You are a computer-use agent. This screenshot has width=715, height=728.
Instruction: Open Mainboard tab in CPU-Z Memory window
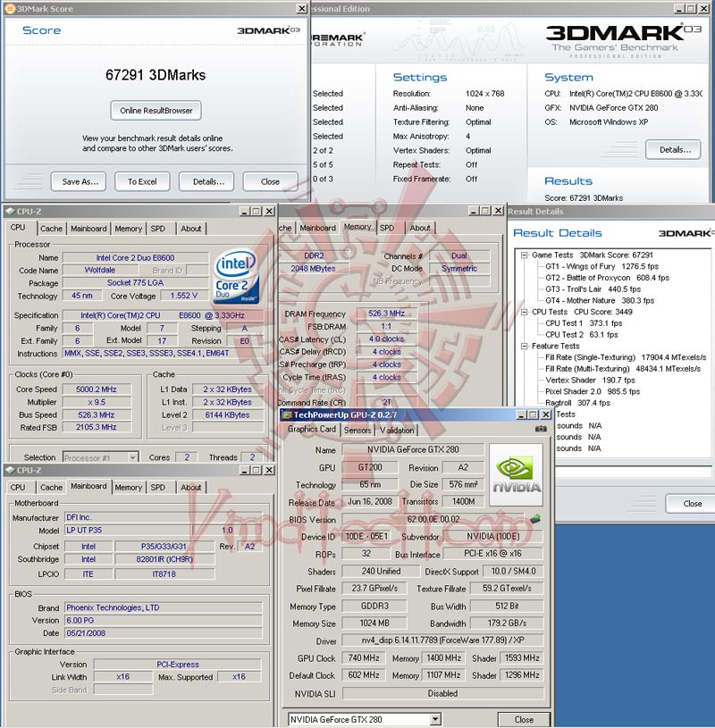(x=318, y=228)
